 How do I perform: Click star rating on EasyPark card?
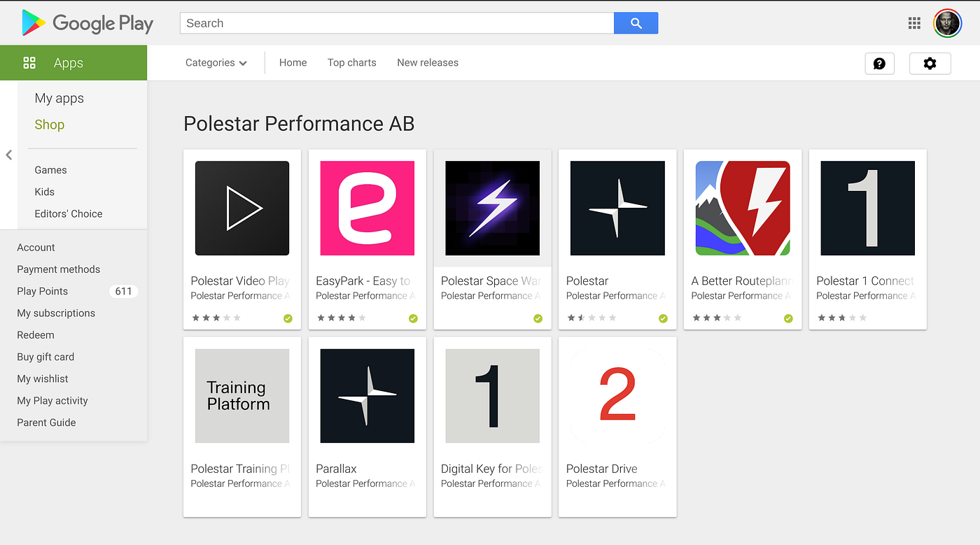coord(342,318)
